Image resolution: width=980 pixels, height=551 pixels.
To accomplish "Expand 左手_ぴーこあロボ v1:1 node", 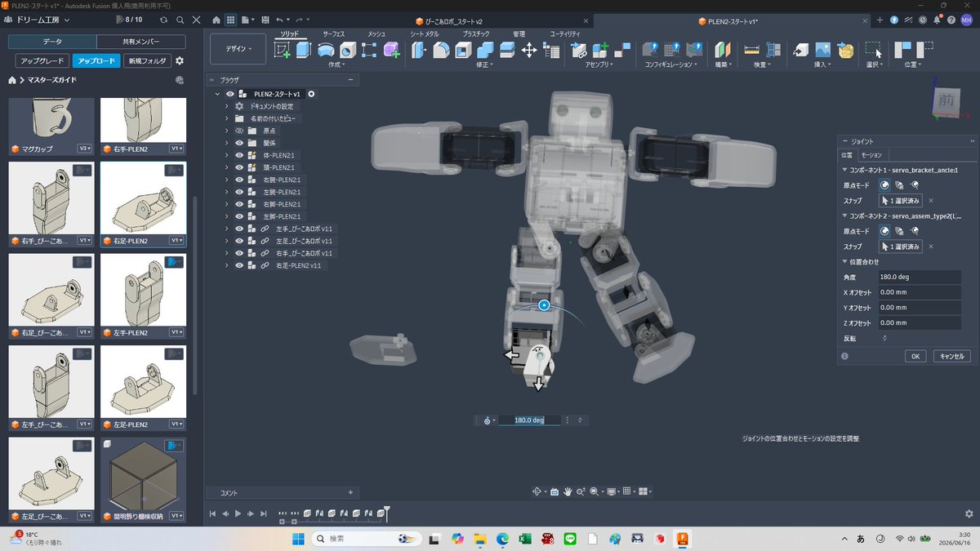I will coord(227,229).
